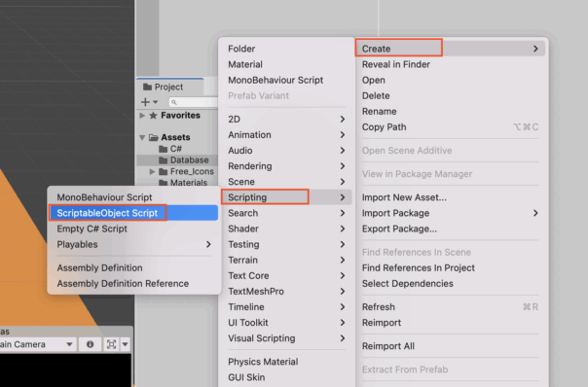Open the Main Camera dropdown
The width and height of the screenshot is (588, 387).
(x=38, y=344)
